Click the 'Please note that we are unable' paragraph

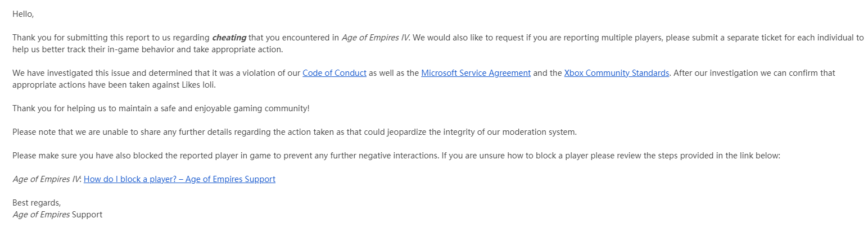pos(295,132)
